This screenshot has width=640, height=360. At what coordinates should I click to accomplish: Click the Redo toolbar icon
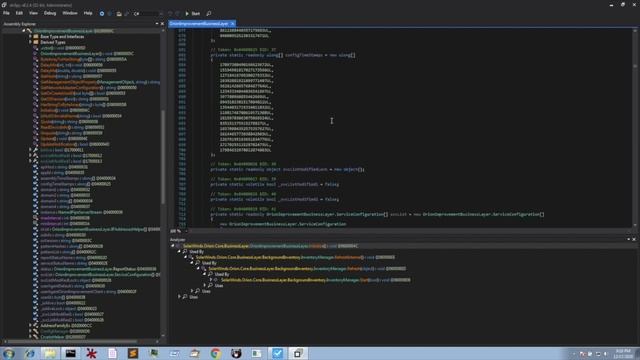(178, 13)
